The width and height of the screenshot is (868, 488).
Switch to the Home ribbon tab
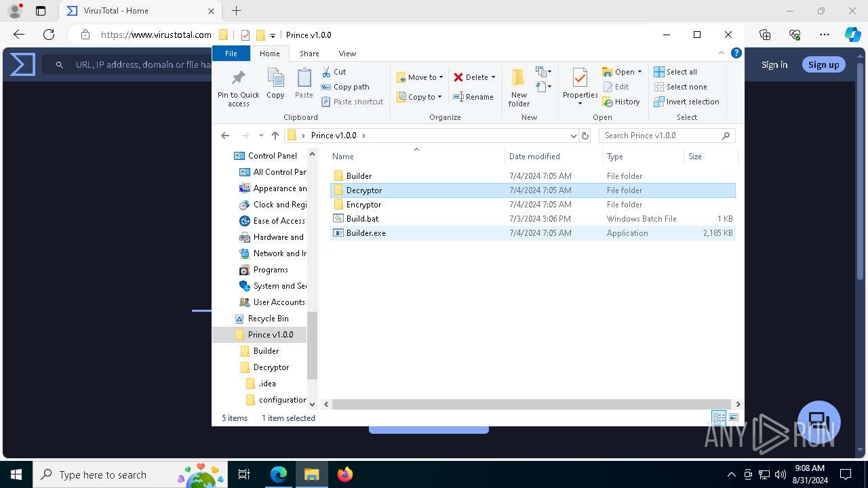(x=269, y=54)
